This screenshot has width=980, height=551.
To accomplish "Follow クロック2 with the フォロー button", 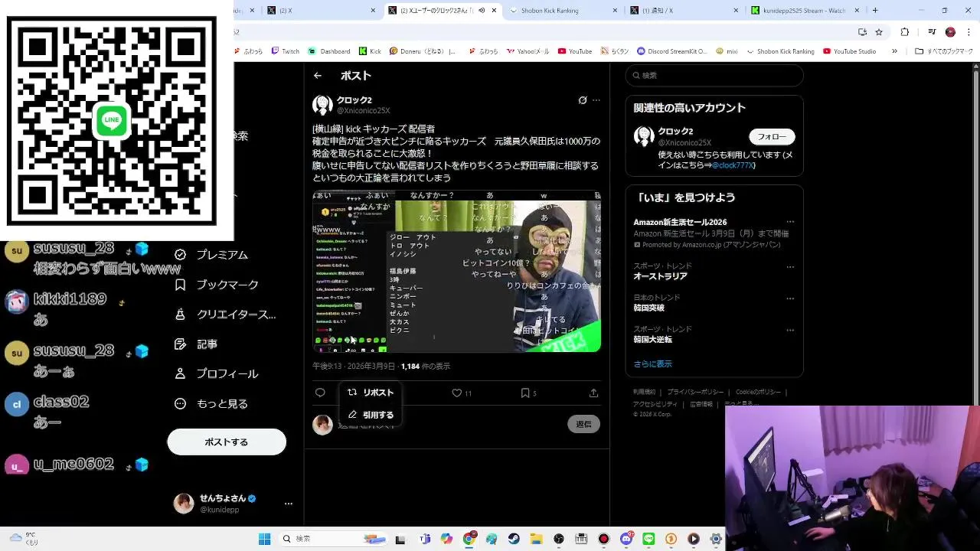I will (x=772, y=137).
